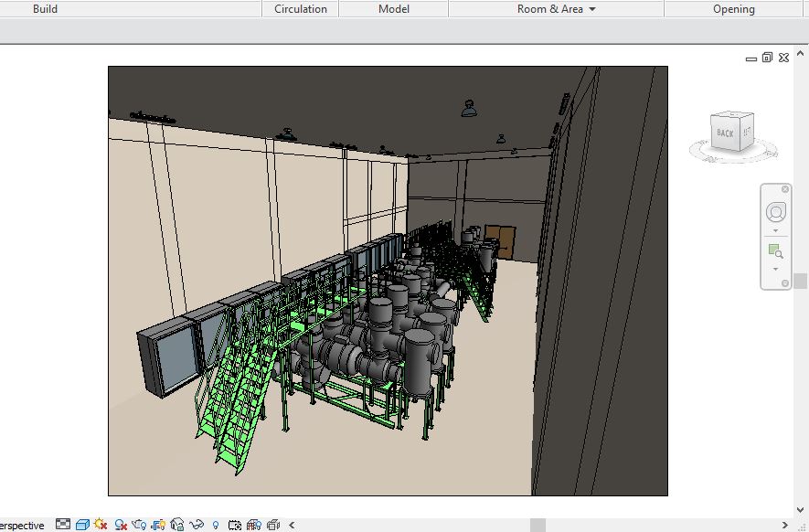809x532 pixels.
Task: Activate the Full Navigation Wheel
Action: tap(775, 212)
